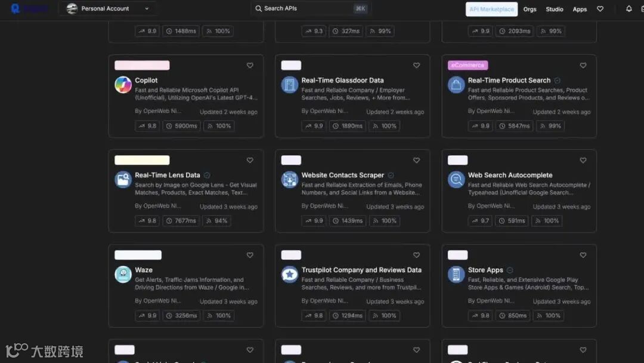Click Real-Time Lens Data's 7677ms latency badge
Image resolution: width=644 pixels, height=363 pixels.
[x=181, y=221]
